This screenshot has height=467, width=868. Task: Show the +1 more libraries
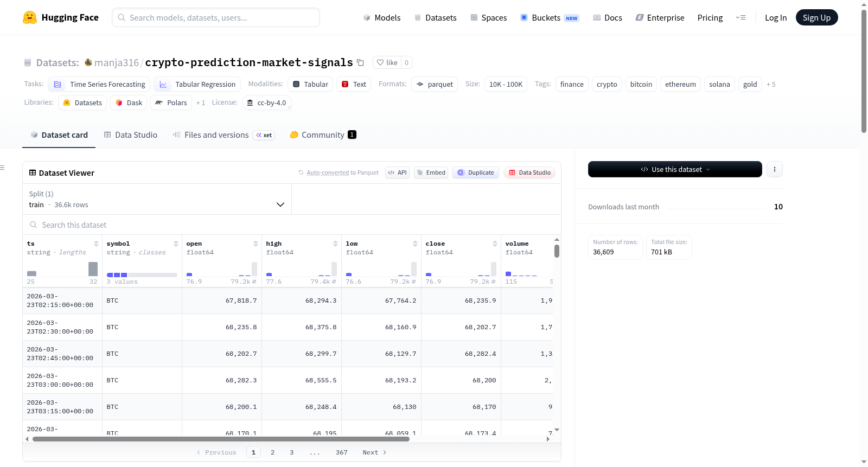(201, 103)
